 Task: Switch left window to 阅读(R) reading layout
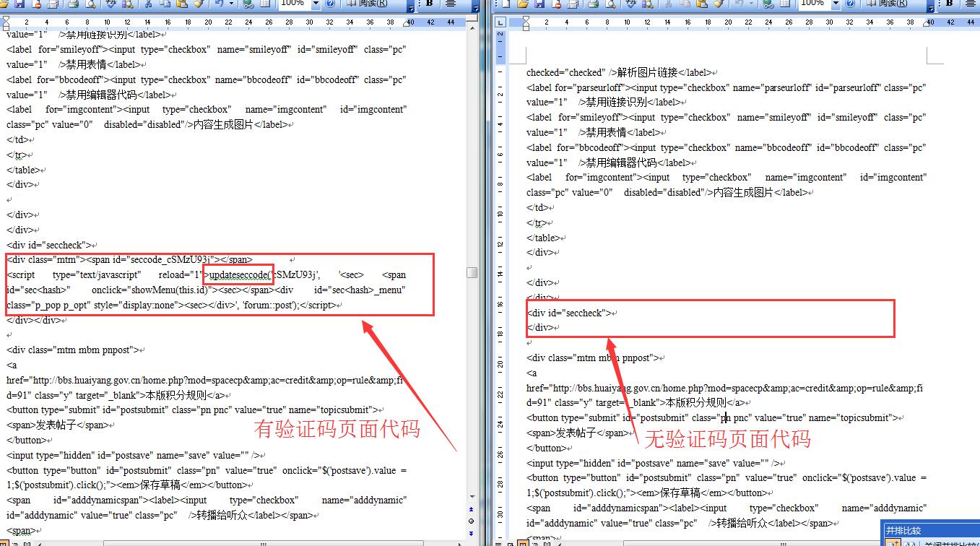click(365, 4)
